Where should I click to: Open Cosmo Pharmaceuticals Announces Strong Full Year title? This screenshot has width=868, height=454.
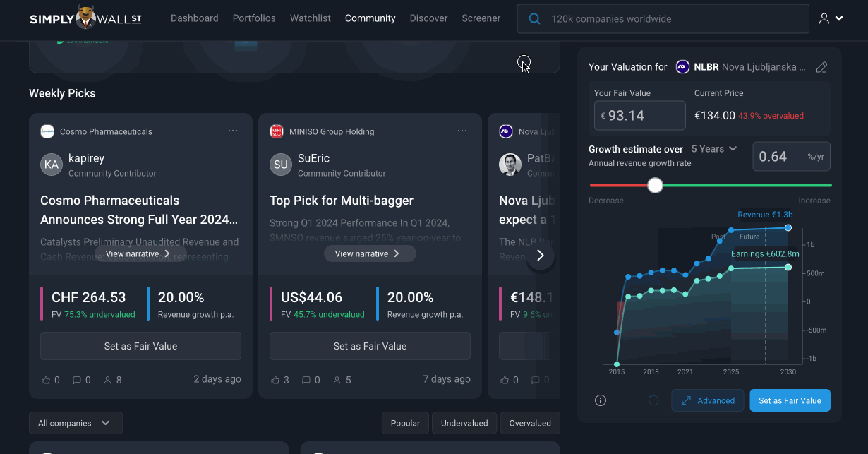(139, 210)
